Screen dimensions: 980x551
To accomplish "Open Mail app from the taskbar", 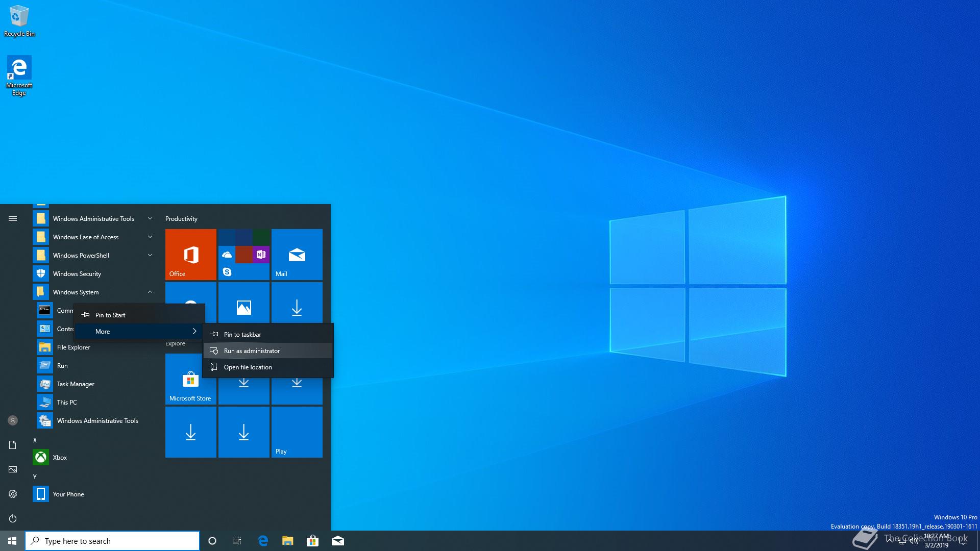I will tap(337, 541).
